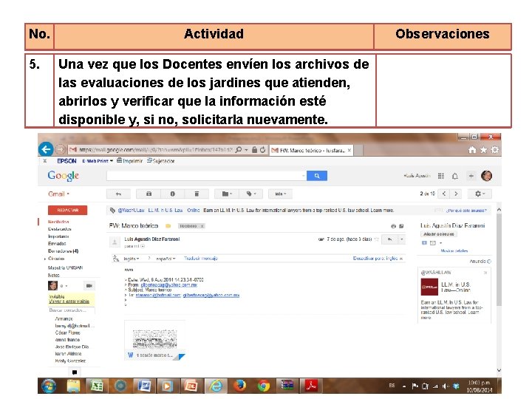Open the account profile picture menu
Viewport: 532px width, 399px height.
click(486, 176)
